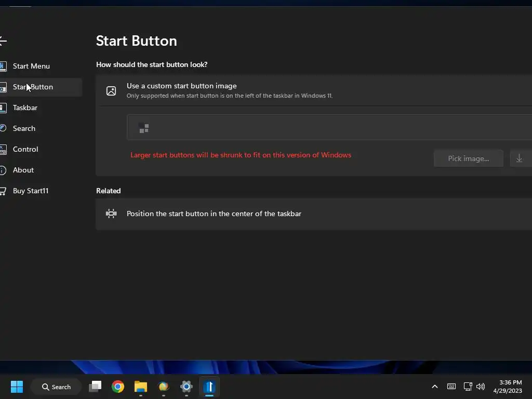Click Use a custom start button image row

[314, 90]
